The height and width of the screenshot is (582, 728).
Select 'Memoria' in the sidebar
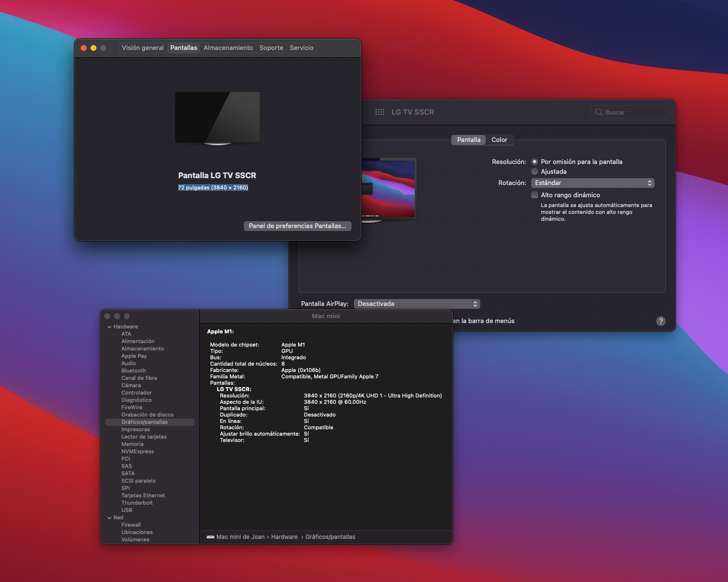point(133,444)
